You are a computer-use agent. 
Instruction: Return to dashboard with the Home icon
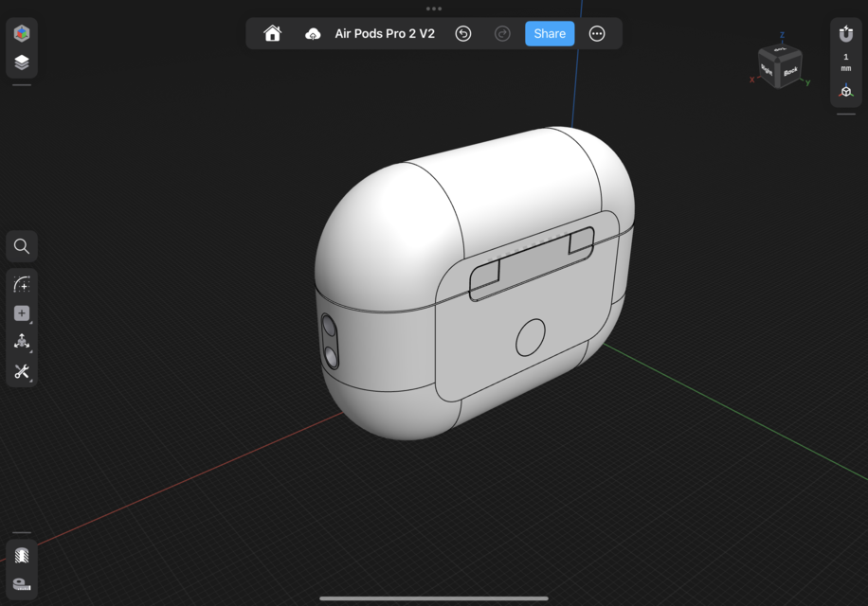[x=273, y=33]
